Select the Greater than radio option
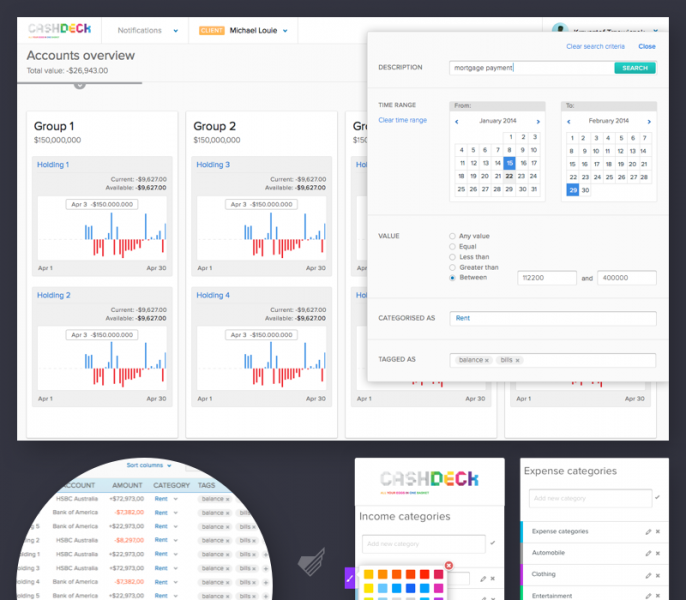 (452, 267)
